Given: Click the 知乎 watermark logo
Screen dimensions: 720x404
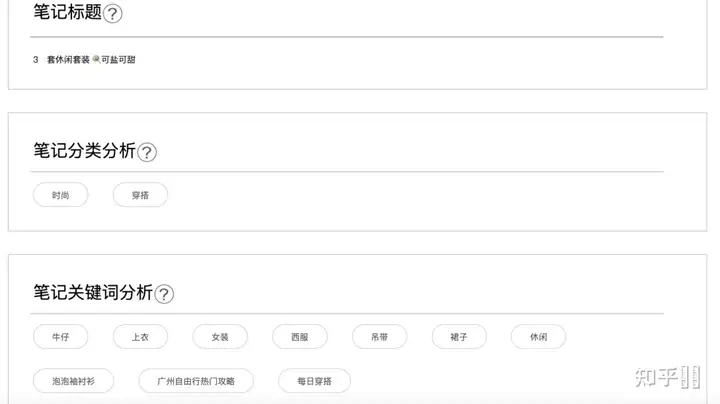Looking at the screenshot, I should tap(667, 377).
